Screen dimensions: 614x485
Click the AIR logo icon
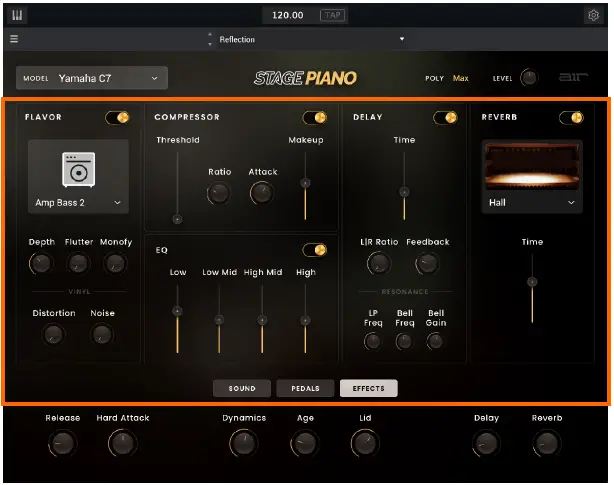pos(573,77)
